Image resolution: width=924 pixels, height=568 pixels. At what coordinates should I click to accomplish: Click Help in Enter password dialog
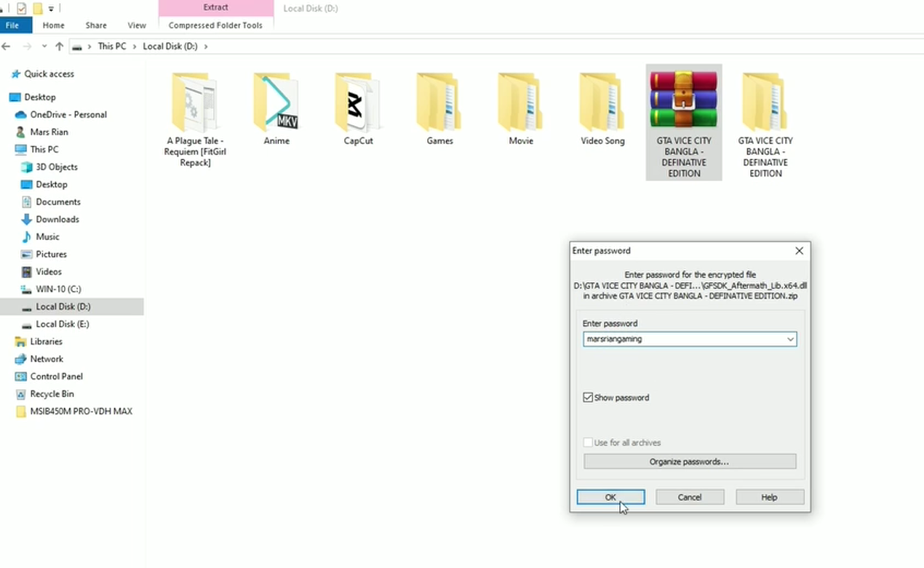pos(770,497)
